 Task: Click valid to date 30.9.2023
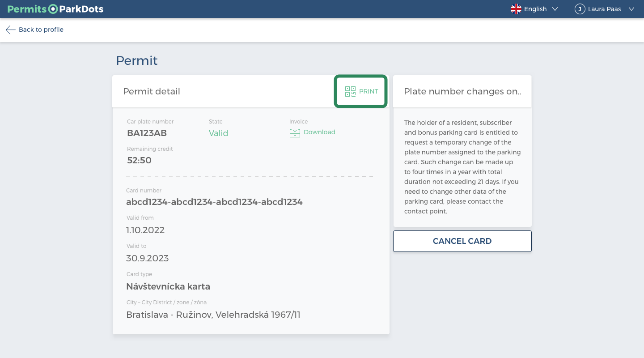point(147,258)
